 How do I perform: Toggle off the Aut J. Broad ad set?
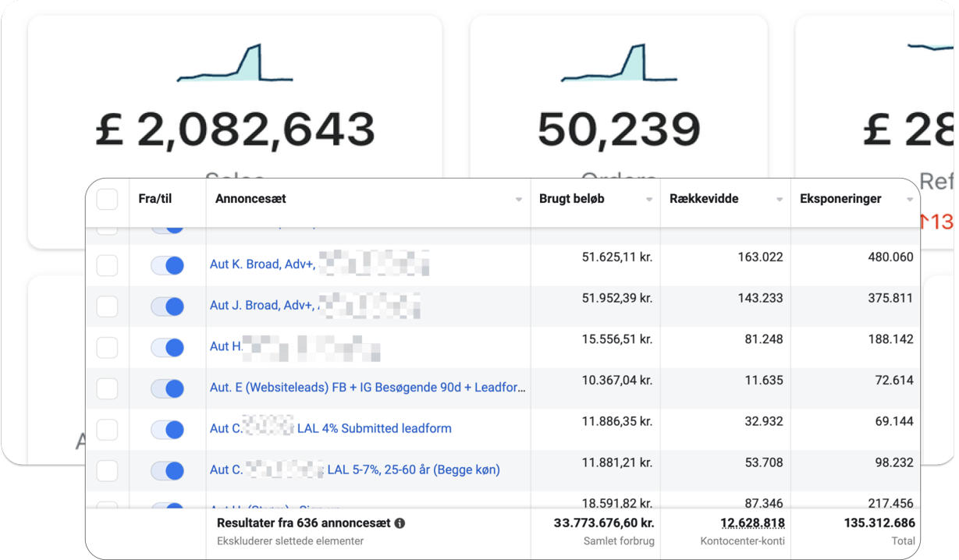click(x=167, y=306)
